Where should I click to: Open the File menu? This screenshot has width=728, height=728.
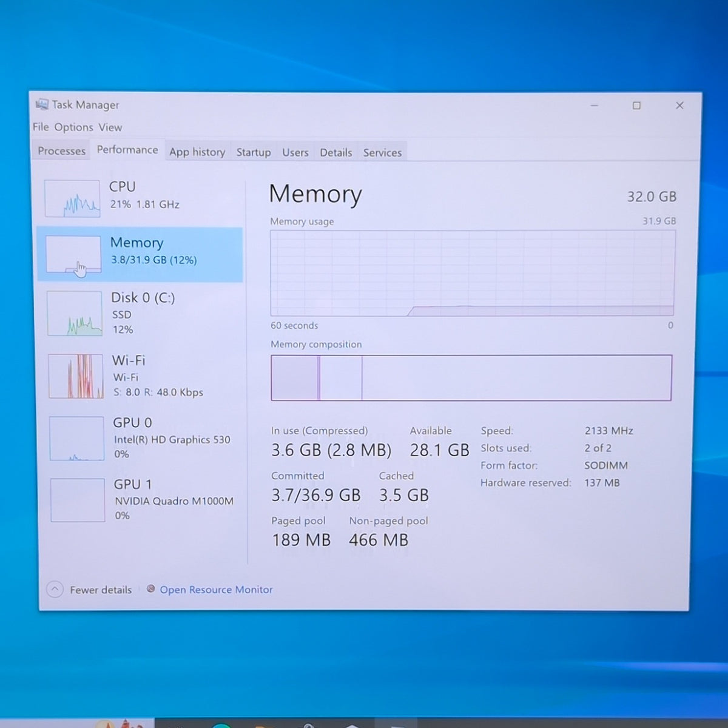click(x=41, y=127)
